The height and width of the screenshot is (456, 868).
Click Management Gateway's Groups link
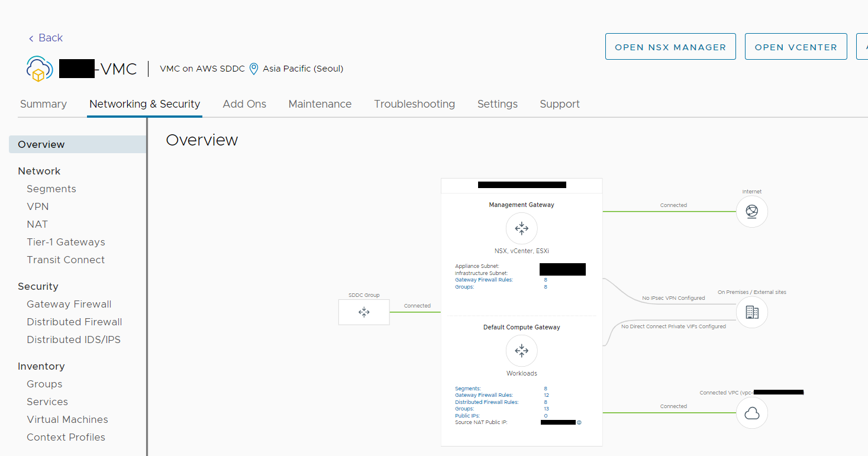click(464, 287)
